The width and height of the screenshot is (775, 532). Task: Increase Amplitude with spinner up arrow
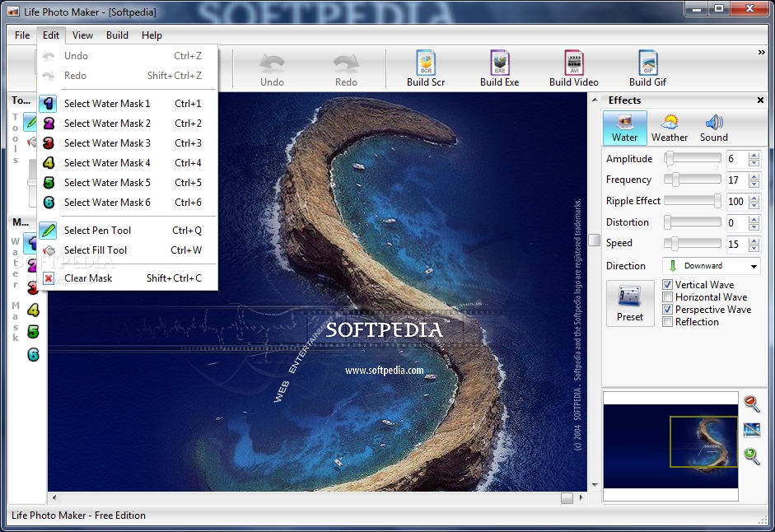(x=754, y=156)
